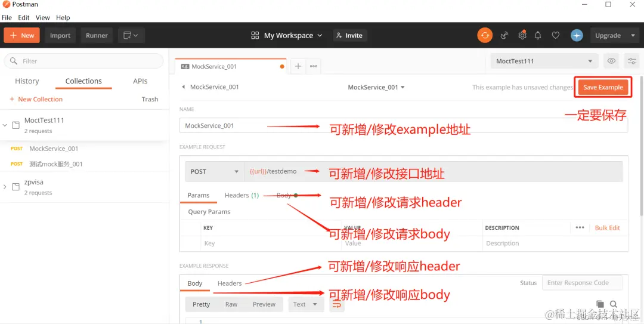644x324 pixels.
Task: Open the settings wrench icon
Action: [x=522, y=35]
